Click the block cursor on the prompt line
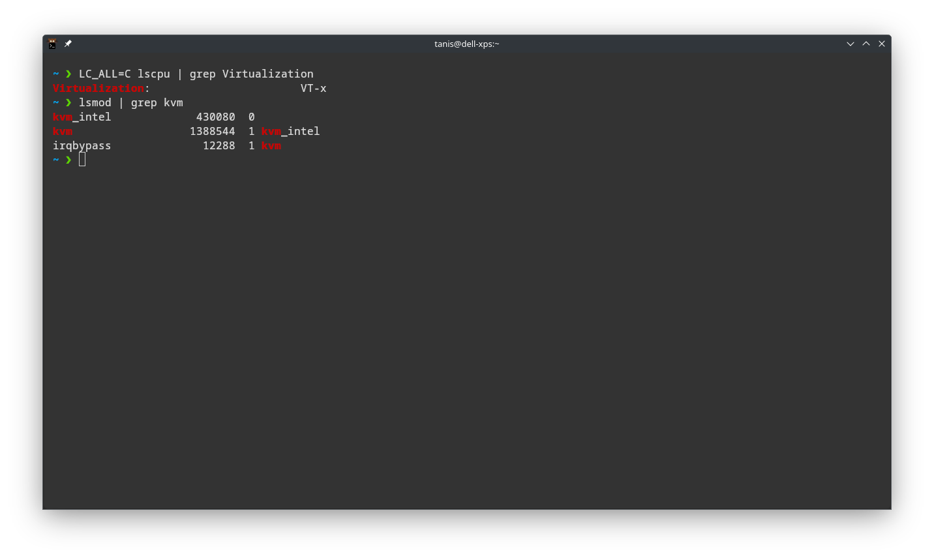The height and width of the screenshot is (560, 934). tap(82, 159)
